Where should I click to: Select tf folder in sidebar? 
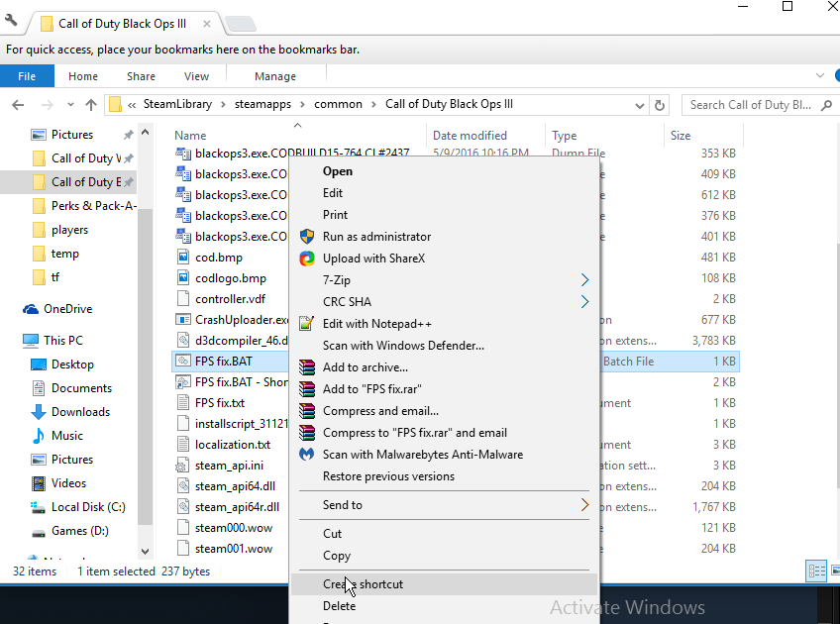(55, 277)
